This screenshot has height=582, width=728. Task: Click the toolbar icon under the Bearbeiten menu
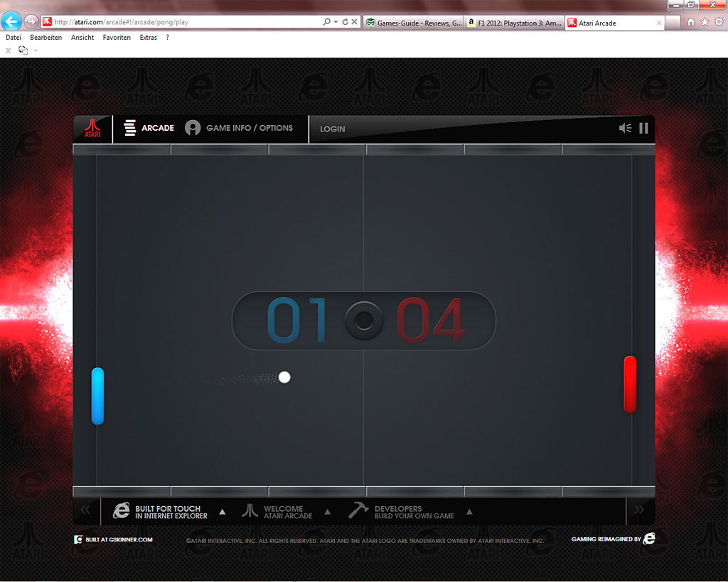tap(23, 50)
